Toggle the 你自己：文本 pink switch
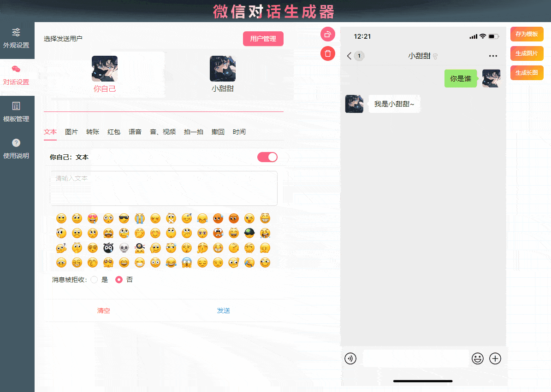The image size is (551, 392). (x=267, y=157)
